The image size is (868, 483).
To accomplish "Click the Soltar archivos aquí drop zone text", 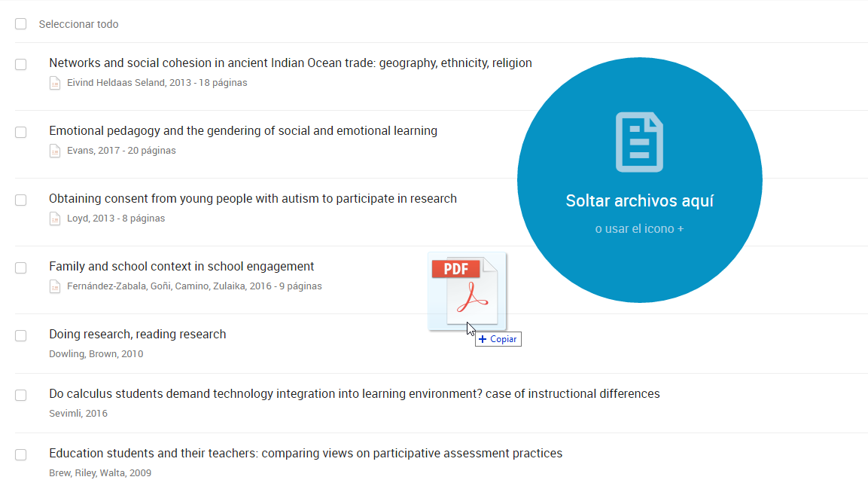I will (x=639, y=201).
